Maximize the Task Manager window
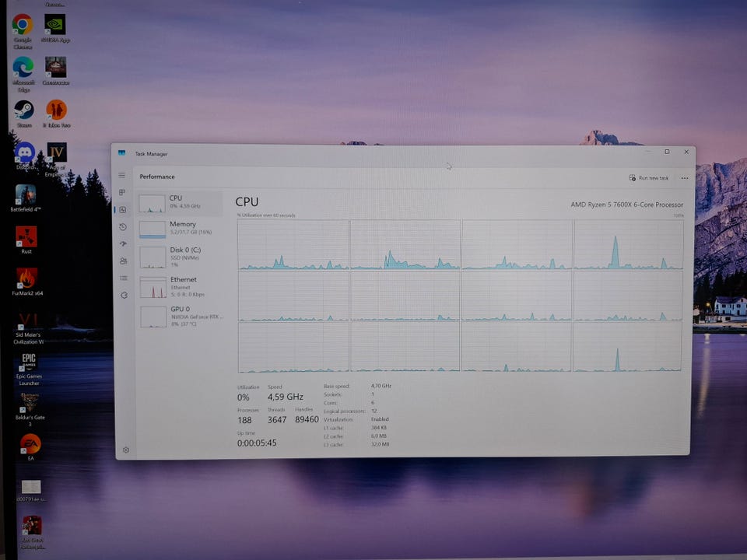 (667, 152)
